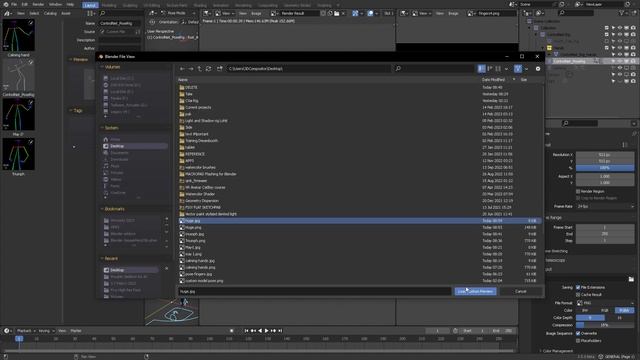Screen dimensions: 640x360
Task: Switch to the Layout workspace tab
Action: [90, 5]
